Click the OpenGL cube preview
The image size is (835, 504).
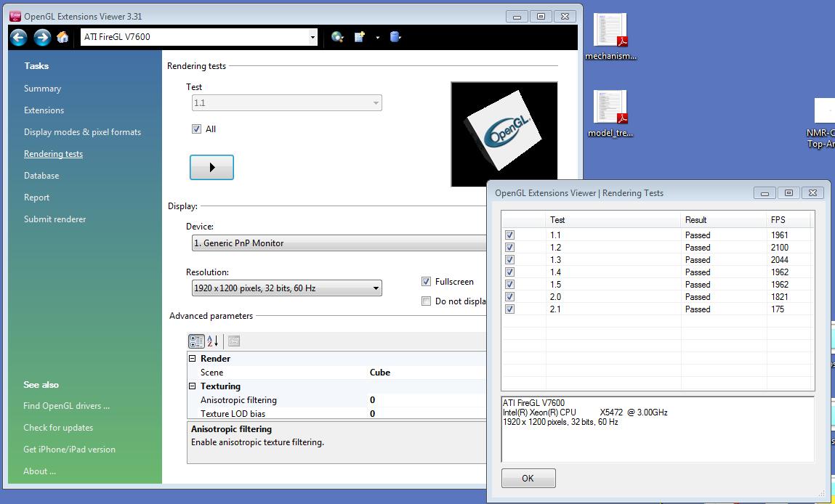[x=504, y=134]
